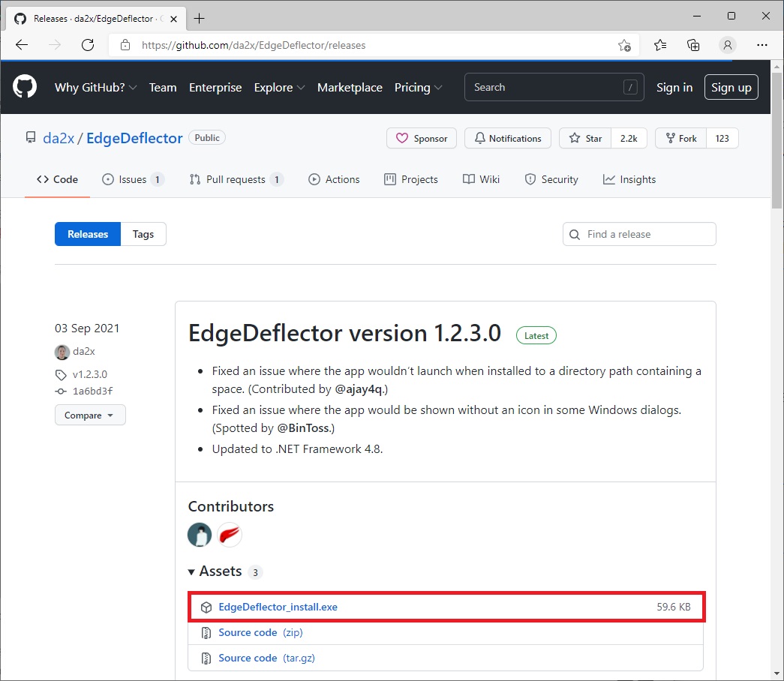Expand the Pricing menu

click(x=418, y=88)
